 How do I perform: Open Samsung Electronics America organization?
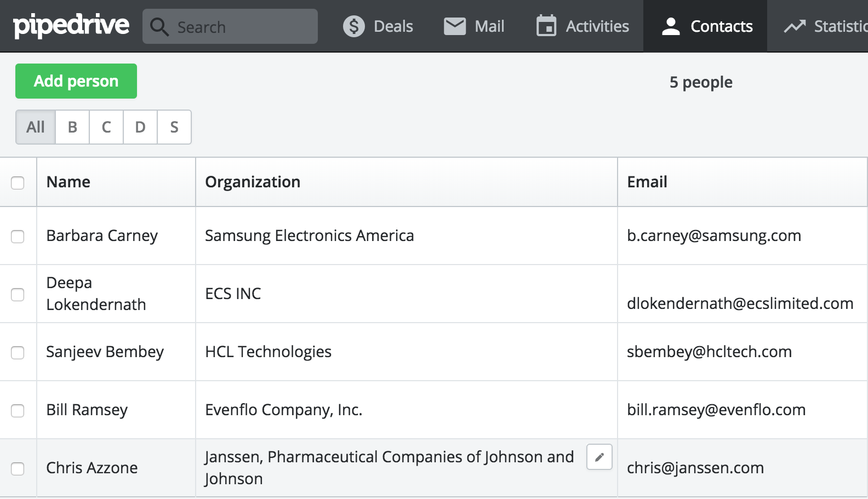click(x=310, y=236)
